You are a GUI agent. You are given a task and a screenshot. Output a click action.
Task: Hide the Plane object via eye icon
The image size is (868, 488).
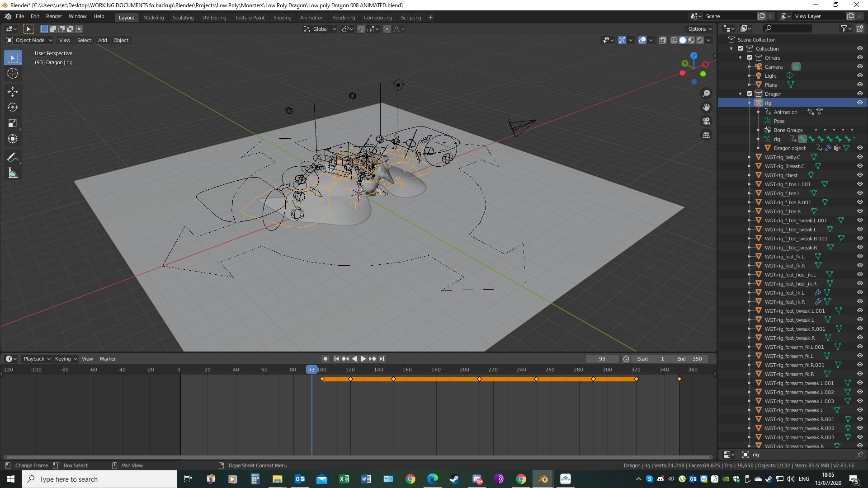860,84
